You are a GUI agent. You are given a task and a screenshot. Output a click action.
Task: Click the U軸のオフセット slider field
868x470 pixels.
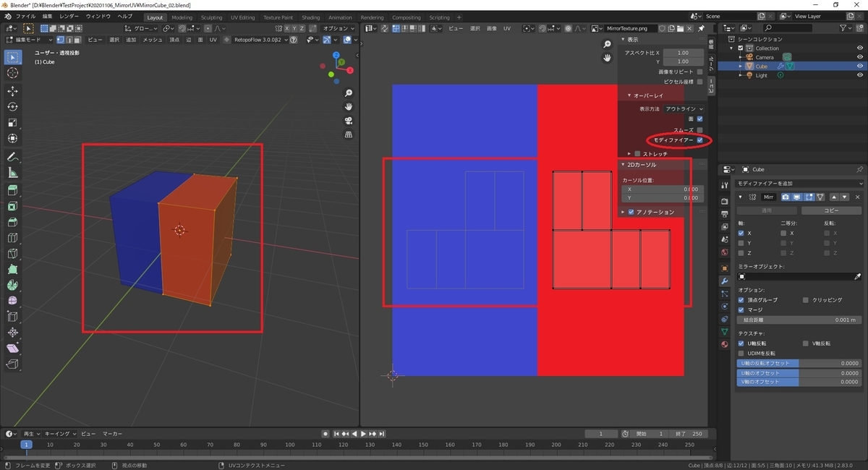[x=799, y=372]
